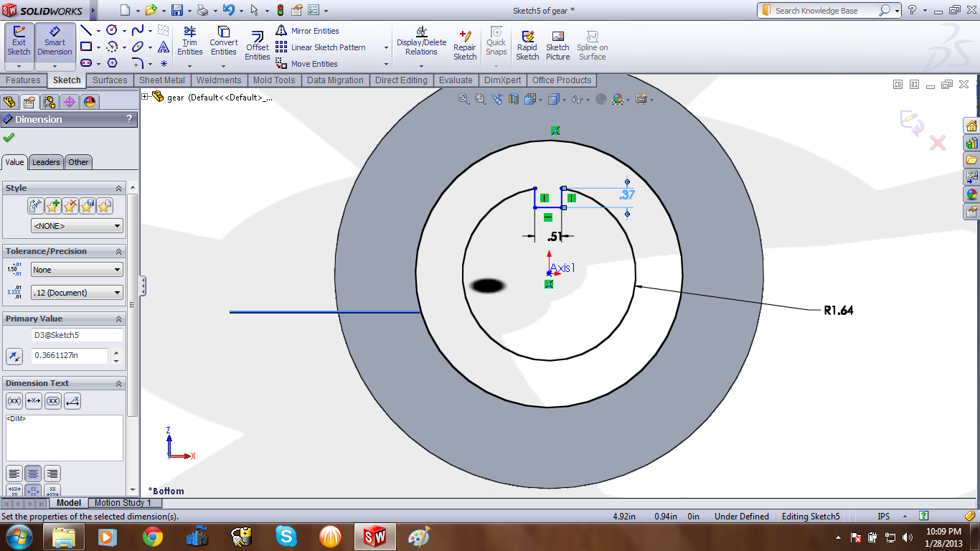Select the Smart Dimension tool
Image resolution: width=980 pixels, height=551 pixels.
pos(55,42)
